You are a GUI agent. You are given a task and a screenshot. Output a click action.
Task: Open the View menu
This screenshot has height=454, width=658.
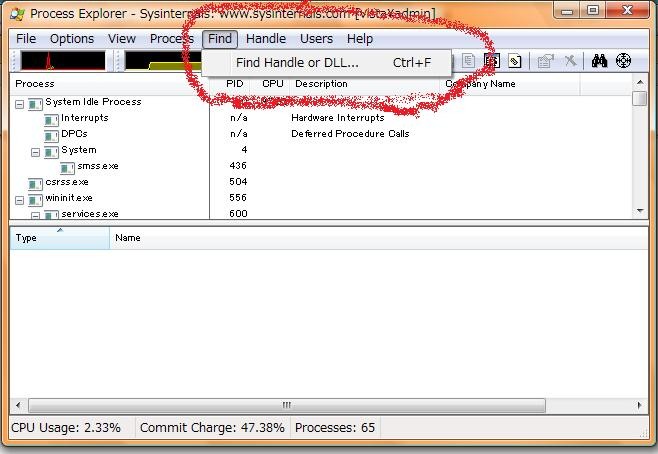(x=122, y=39)
